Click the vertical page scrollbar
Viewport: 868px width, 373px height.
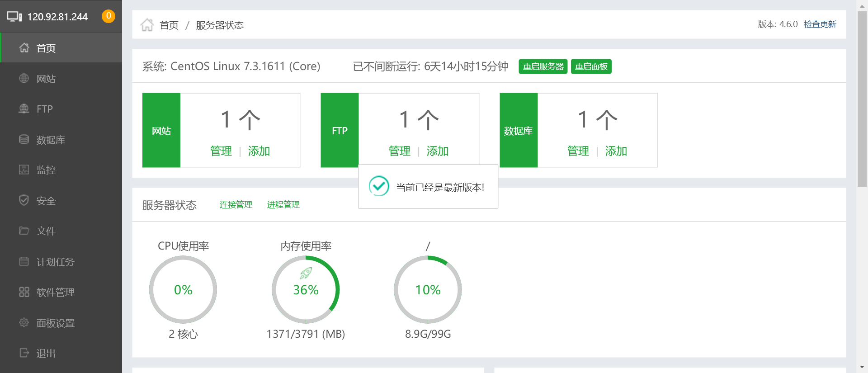point(862,99)
